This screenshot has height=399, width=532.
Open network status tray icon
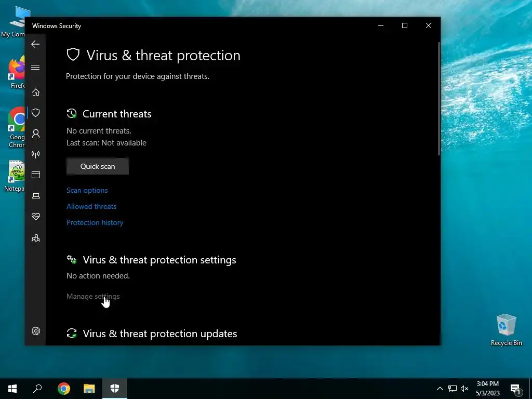tap(453, 389)
